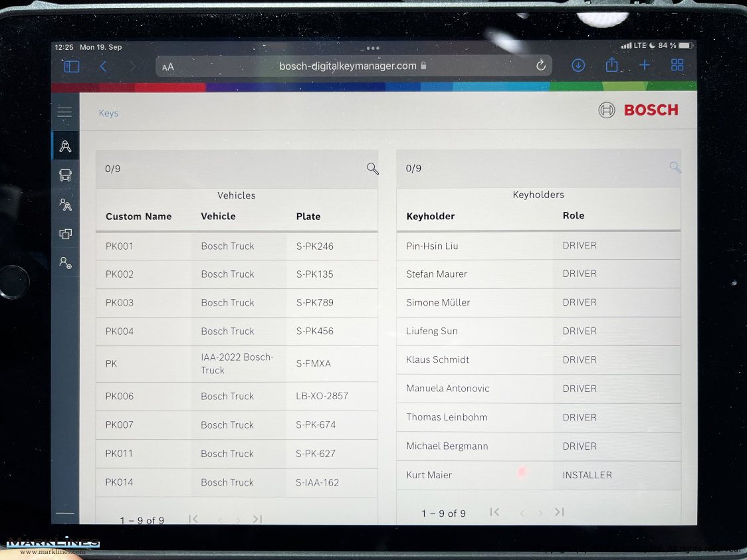
Task: Select keyholder Liufeng Sun
Action: [538, 331]
